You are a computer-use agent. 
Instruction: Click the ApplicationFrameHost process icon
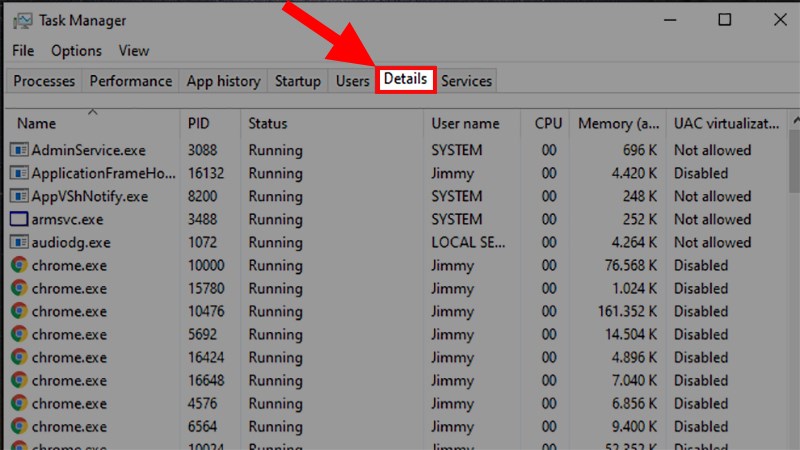[x=19, y=173]
